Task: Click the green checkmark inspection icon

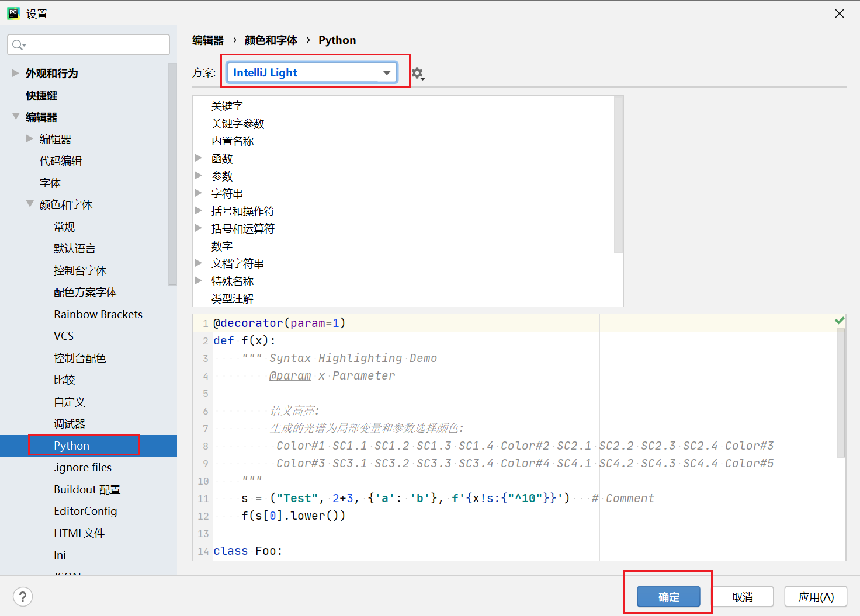Action: click(840, 321)
